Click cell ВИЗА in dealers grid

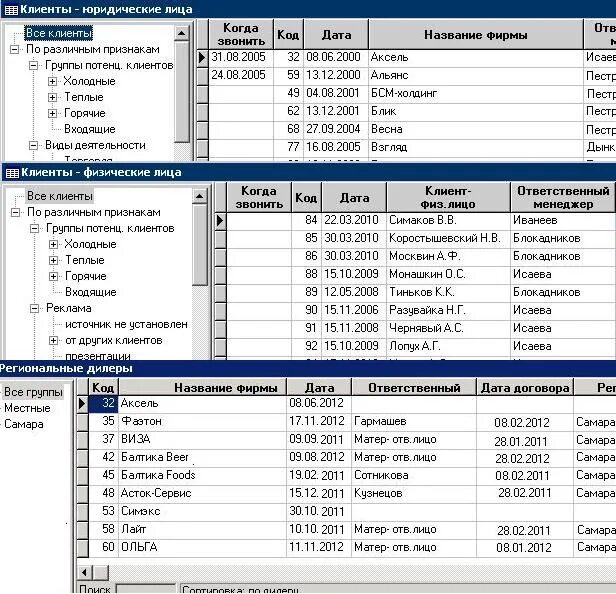(x=202, y=439)
